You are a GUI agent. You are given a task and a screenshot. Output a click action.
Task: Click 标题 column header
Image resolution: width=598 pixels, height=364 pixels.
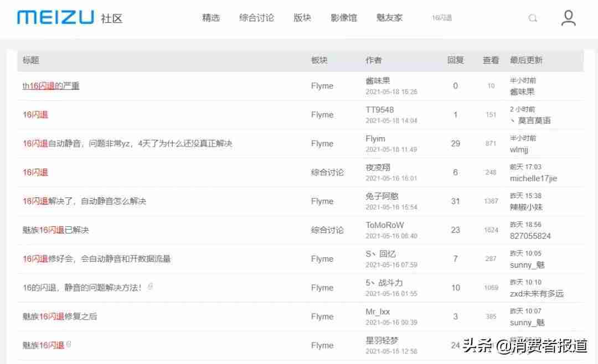(x=31, y=60)
